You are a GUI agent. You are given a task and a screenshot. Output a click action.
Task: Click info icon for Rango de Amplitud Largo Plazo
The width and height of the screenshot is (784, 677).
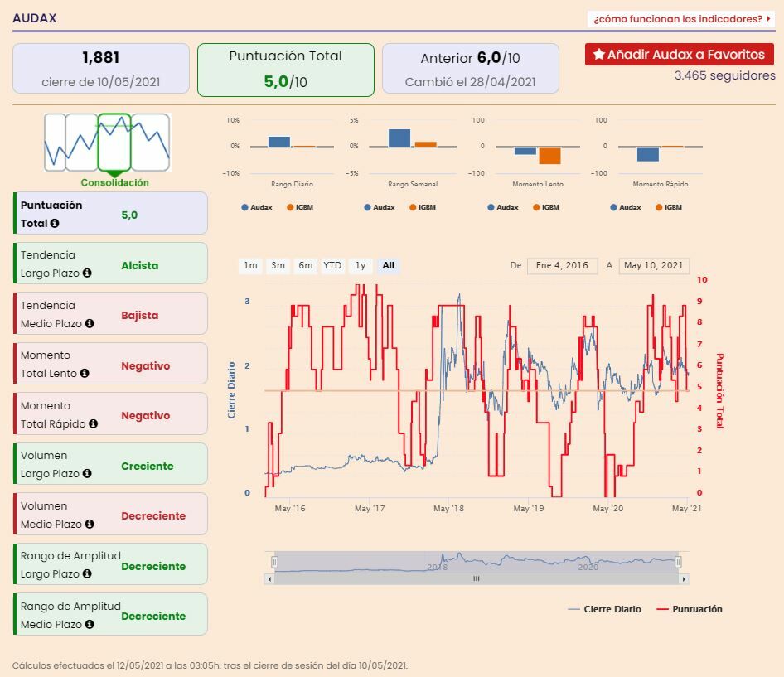coord(87,573)
